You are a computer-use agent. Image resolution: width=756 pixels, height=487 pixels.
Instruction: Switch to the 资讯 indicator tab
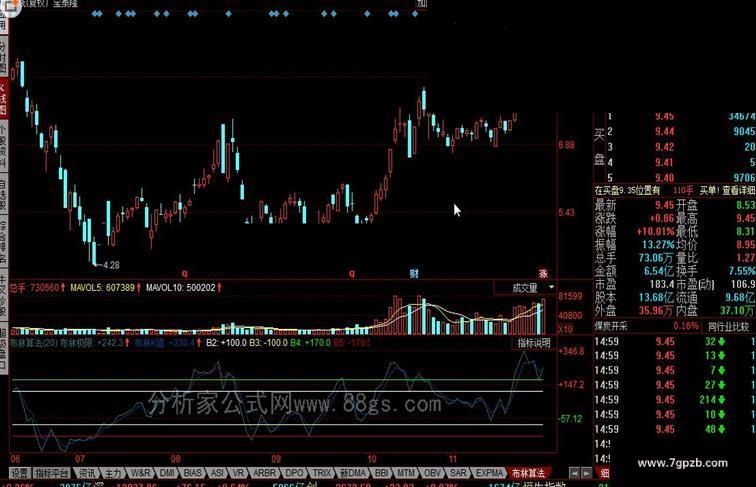coord(87,473)
